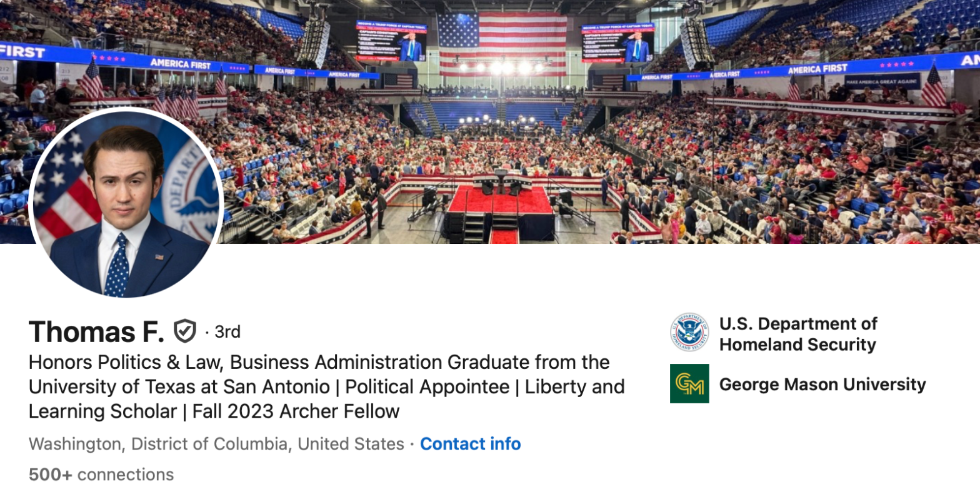Screen dimensions: 980x489
Task: Click the headline starting with Honors Politics & Law
Action: (319, 362)
